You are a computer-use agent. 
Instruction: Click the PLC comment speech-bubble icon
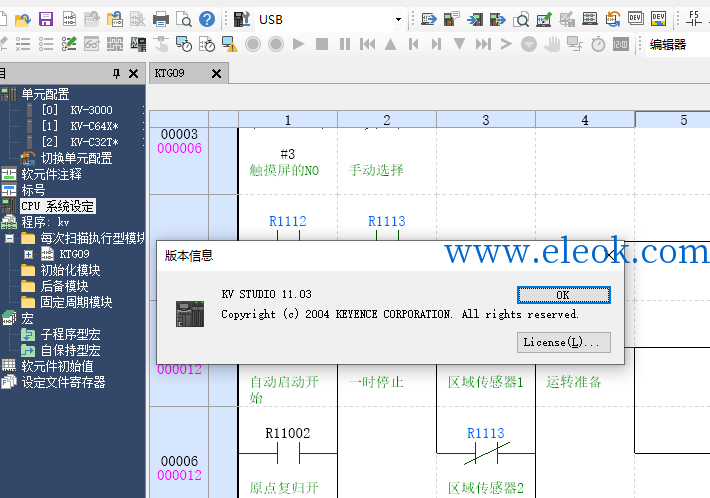(x=451, y=19)
